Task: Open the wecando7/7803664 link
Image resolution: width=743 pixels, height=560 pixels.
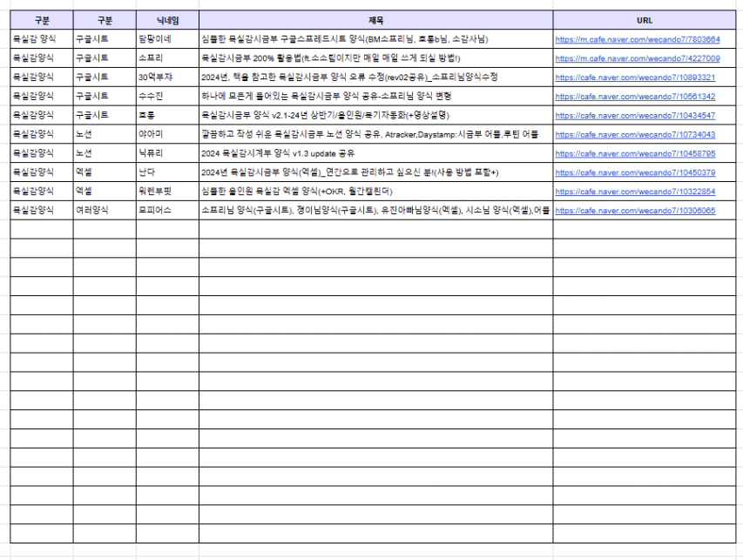Action: (x=638, y=39)
